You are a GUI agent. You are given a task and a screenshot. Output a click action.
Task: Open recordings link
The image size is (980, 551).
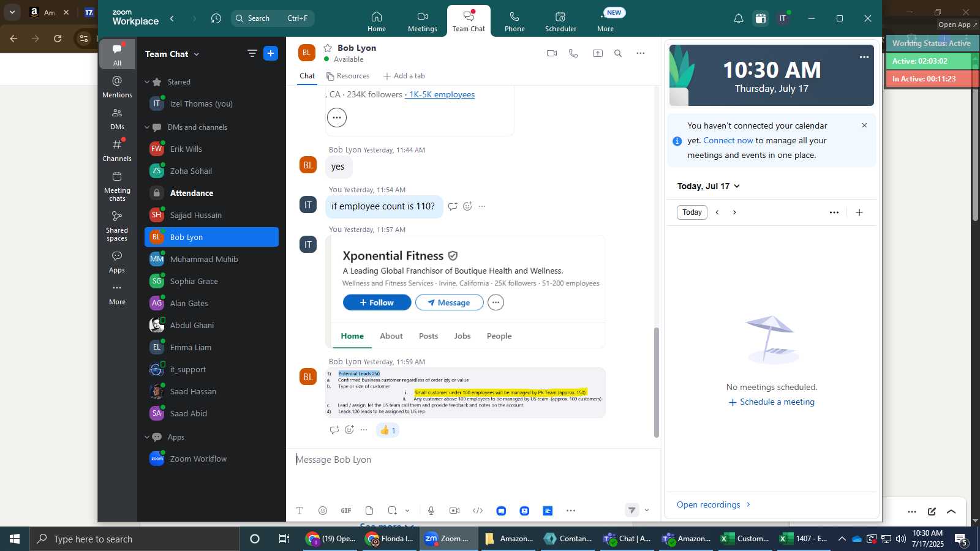tap(714, 504)
